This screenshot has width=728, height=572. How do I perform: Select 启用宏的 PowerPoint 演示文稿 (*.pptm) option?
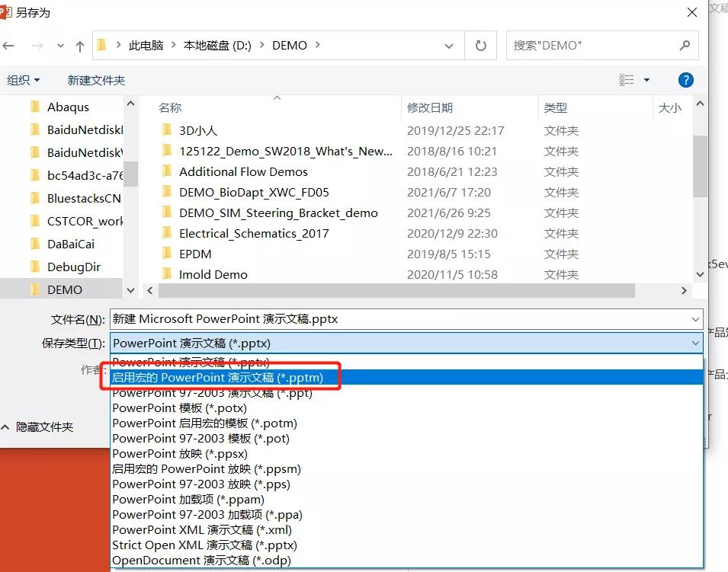click(220, 377)
